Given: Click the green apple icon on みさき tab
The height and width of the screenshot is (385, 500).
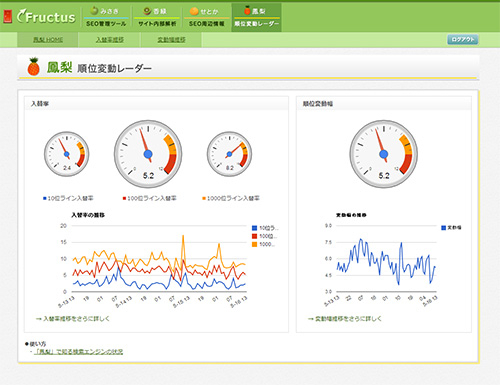Looking at the screenshot, I should point(94,11).
